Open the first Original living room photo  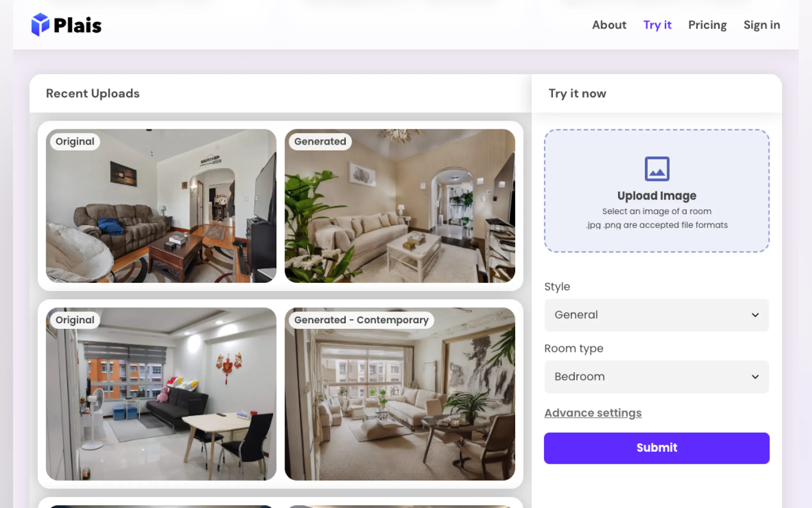pos(161,215)
